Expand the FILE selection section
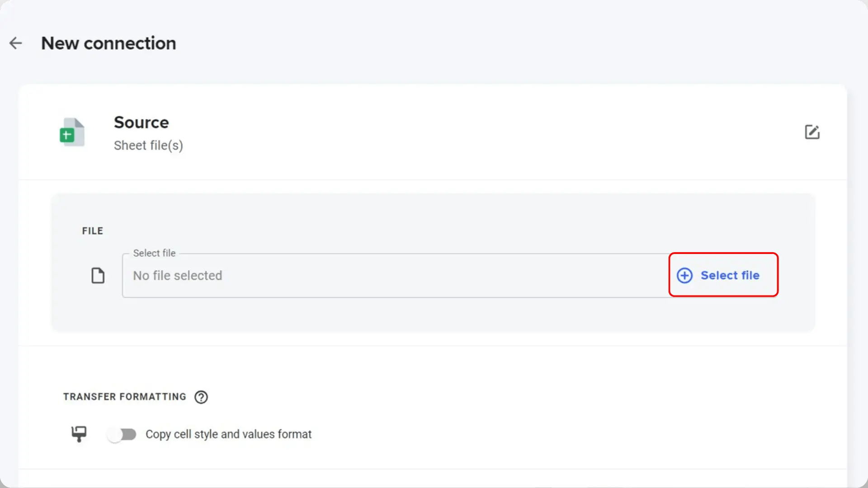The image size is (868, 488). 92,230
